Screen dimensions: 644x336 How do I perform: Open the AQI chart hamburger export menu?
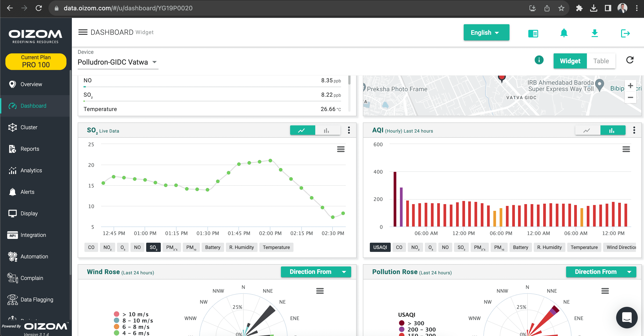click(x=626, y=149)
